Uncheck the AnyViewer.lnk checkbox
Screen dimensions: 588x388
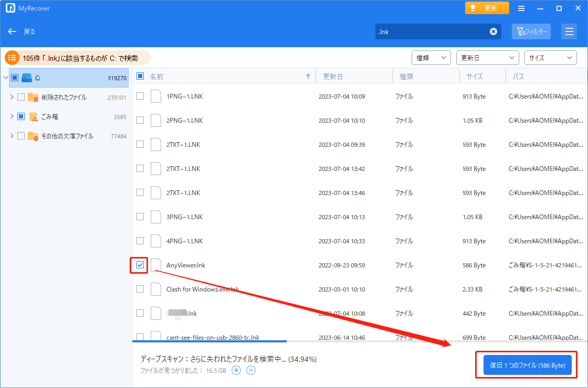[x=140, y=265]
